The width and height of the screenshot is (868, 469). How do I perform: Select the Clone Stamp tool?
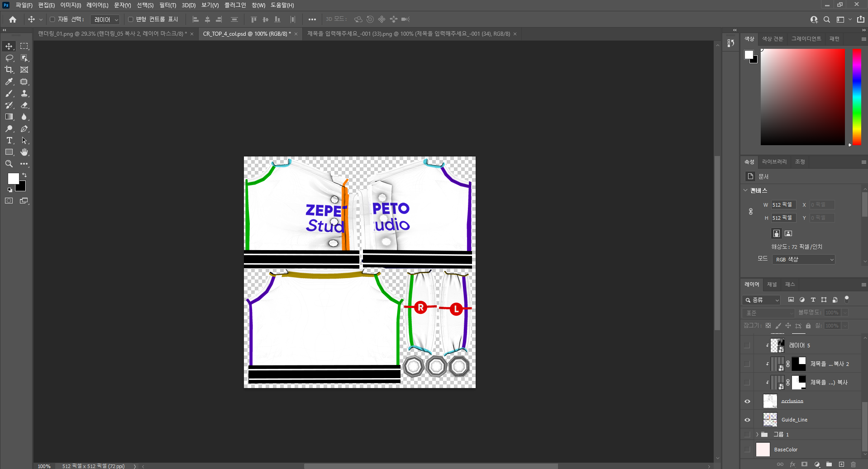[24, 93]
